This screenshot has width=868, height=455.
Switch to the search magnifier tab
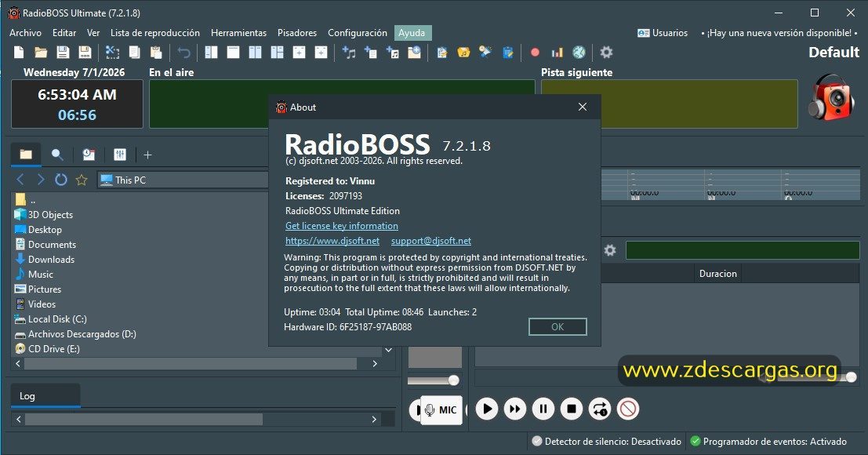[57, 155]
